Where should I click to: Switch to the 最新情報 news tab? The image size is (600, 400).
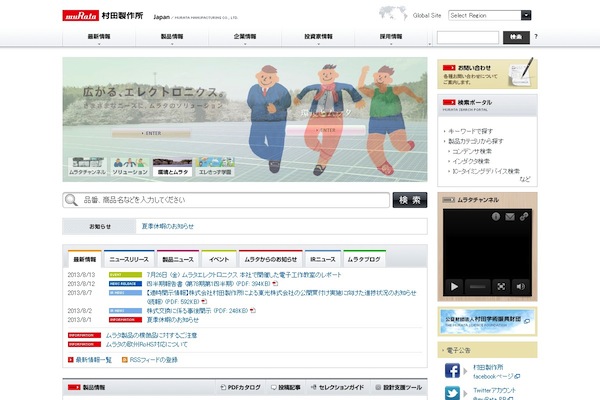click(x=85, y=259)
